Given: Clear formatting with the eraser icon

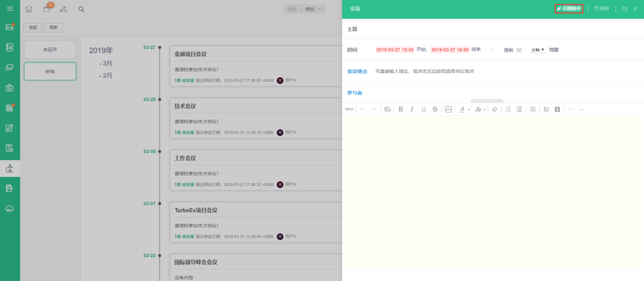Looking at the screenshot, I should [x=494, y=109].
